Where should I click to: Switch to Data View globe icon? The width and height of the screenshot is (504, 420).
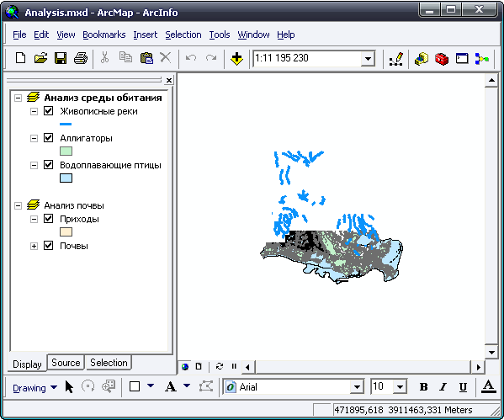[185, 367]
